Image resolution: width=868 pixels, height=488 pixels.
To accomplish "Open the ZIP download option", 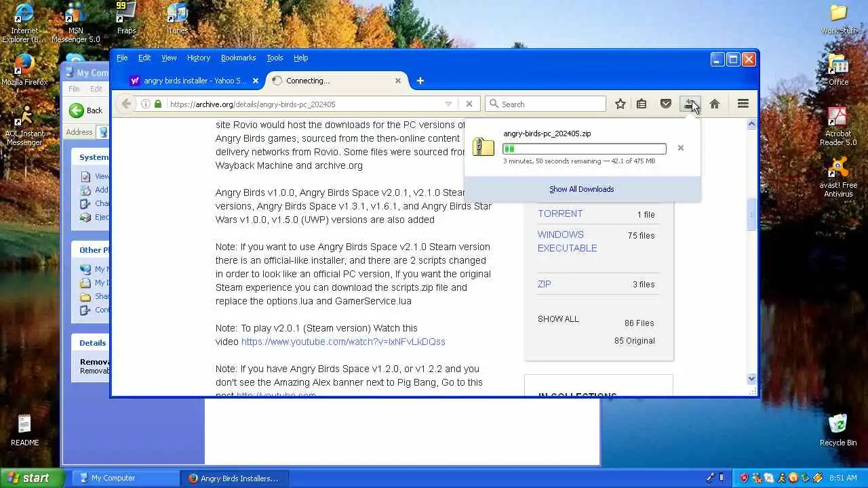I will [545, 284].
